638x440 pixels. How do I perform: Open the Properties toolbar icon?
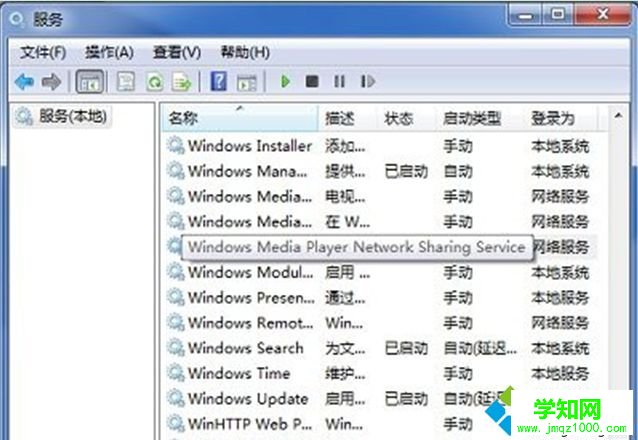pos(126,82)
